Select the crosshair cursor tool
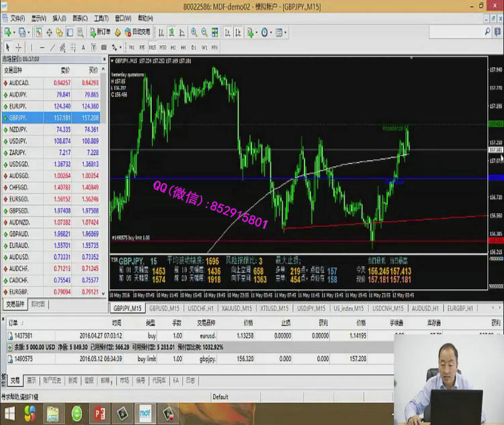 tap(18, 47)
